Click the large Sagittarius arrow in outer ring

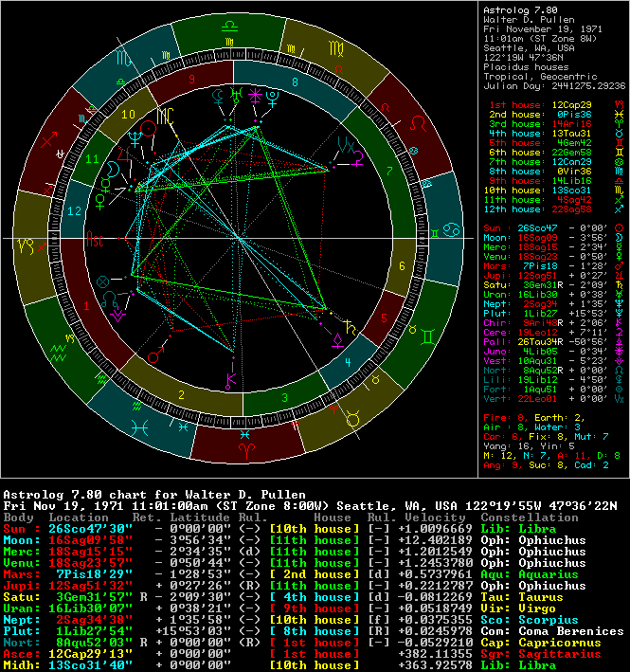click(x=49, y=139)
